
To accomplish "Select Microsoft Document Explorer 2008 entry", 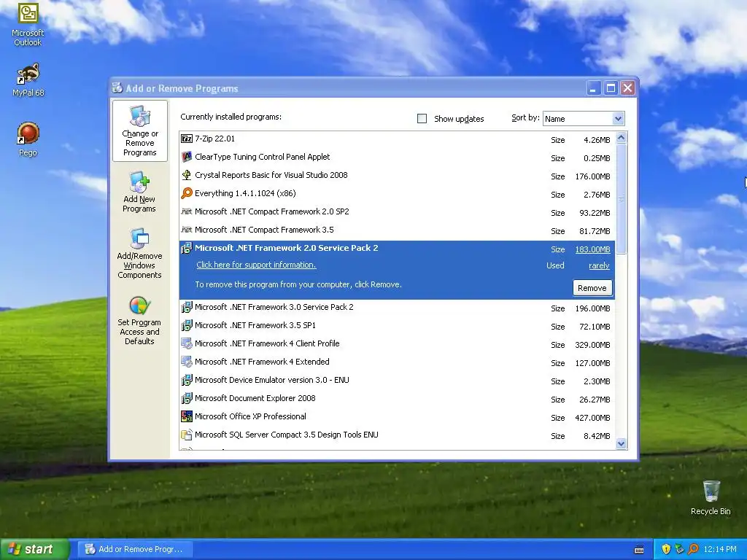I will point(397,399).
